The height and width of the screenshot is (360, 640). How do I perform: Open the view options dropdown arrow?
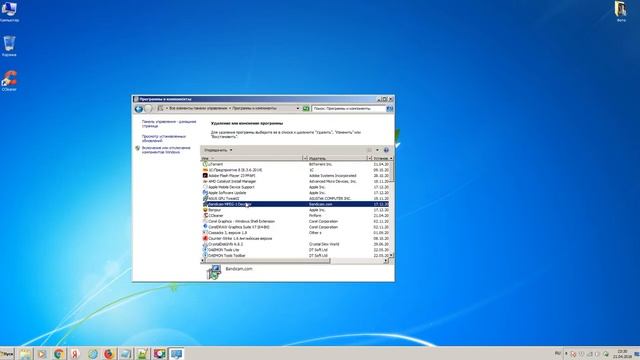coord(377,150)
